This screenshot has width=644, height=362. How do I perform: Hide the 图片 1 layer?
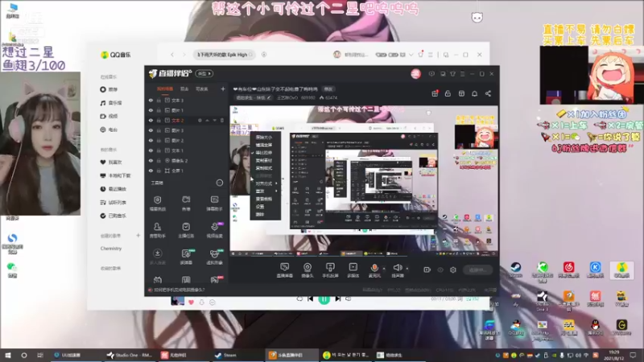pyautogui.click(x=151, y=110)
